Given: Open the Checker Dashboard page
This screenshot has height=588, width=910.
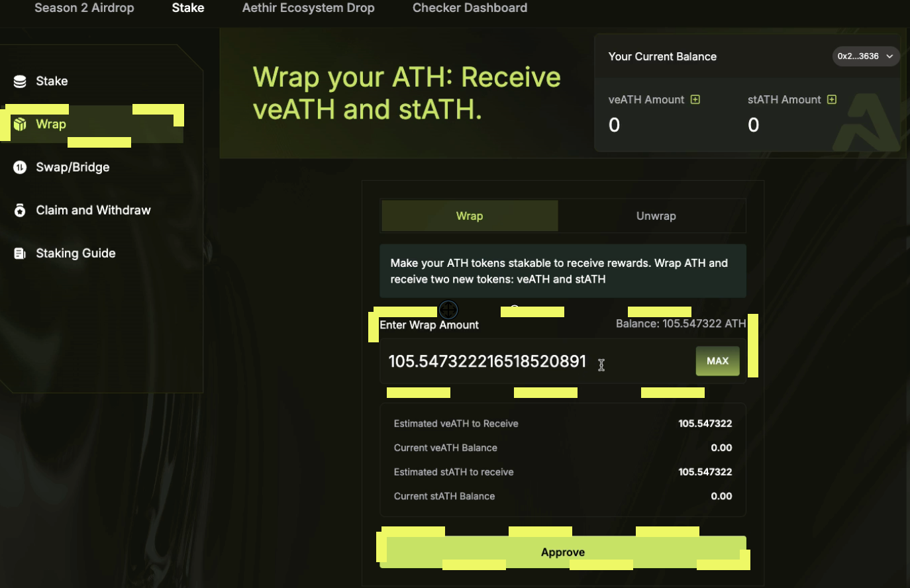Looking at the screenshot, I should tap(470, 8).
